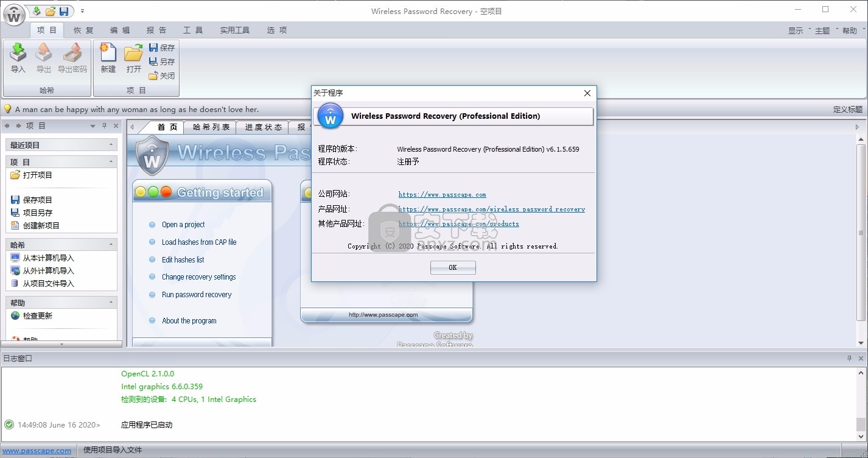Click 保存项目 in the side pane
Image resolution: width=868 pixels, height=458 pixels.
(x=32, y=200)
